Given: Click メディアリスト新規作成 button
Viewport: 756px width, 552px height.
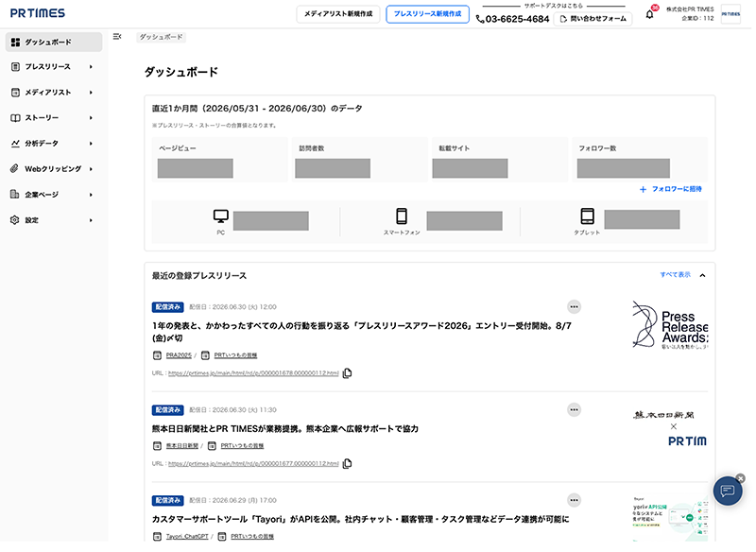Looking at the screenshot, I should coord(338,14).
